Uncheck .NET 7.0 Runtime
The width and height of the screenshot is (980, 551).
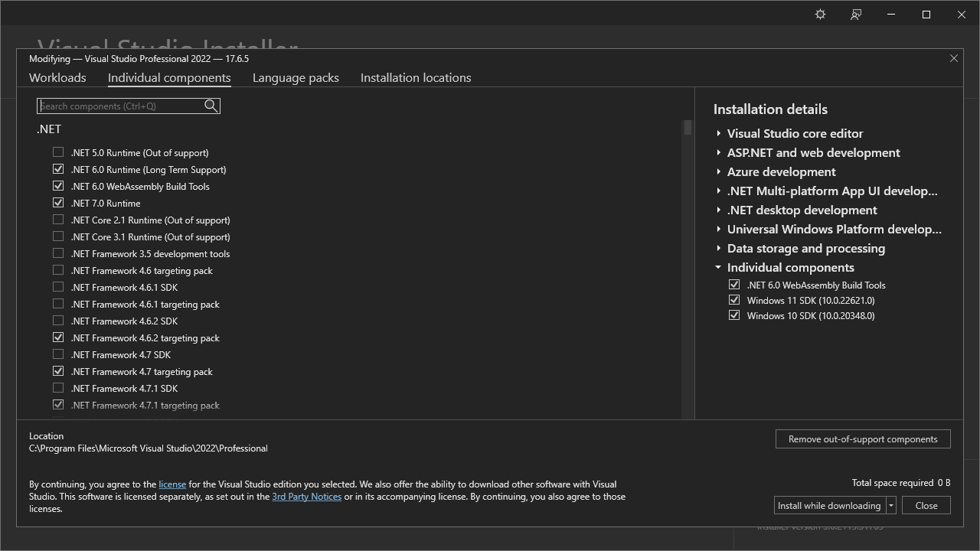coord(58,203)
